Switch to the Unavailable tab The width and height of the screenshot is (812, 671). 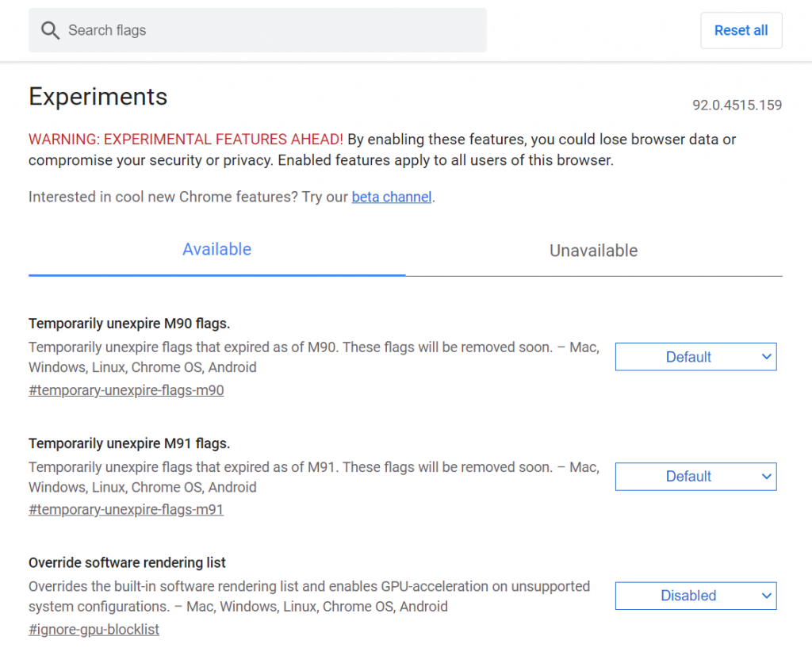pos(593,251)
